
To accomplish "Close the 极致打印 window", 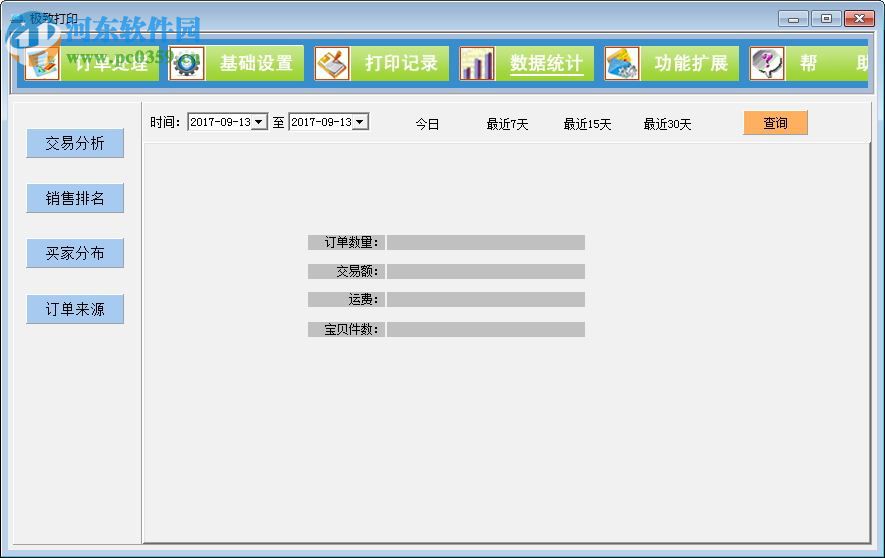I will (x=859, y=19).
